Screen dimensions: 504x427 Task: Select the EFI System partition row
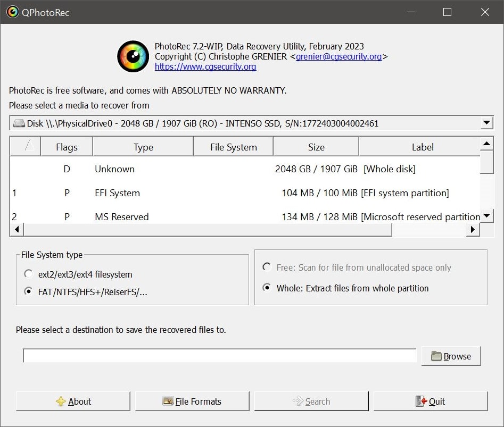[245, 193]
